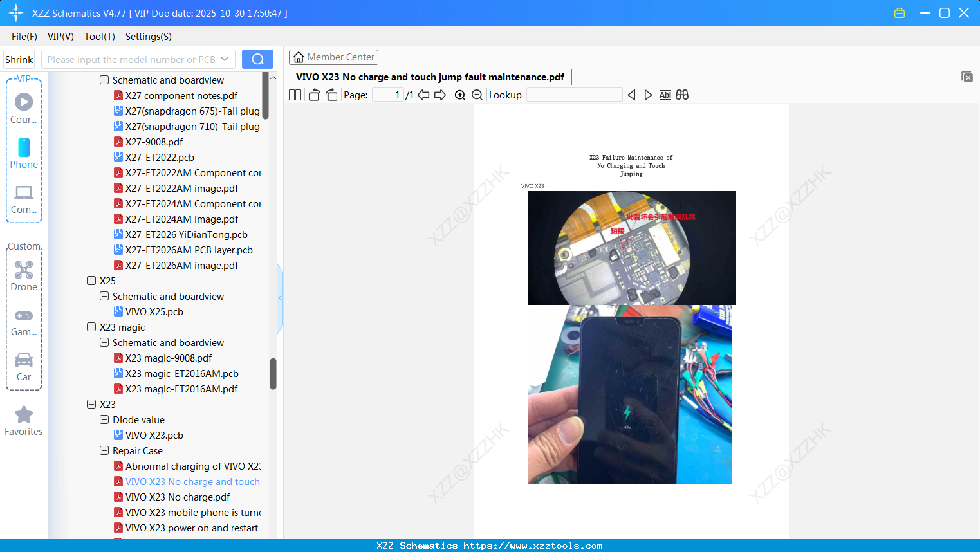The width and height of the screenshot is (980, 552).
Task: Rotate the PDF page counterclockwise
Action: (313, 95)
